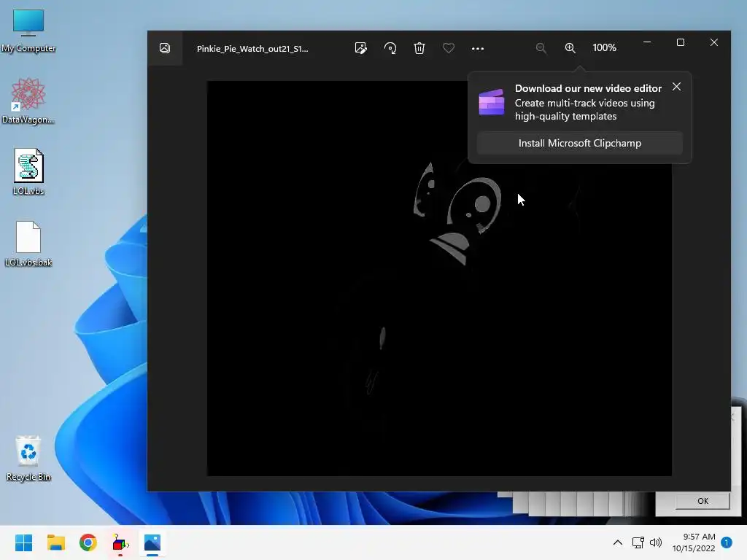Rotate the image using the rotate icon
747x560 pixels.
point(390,48)
